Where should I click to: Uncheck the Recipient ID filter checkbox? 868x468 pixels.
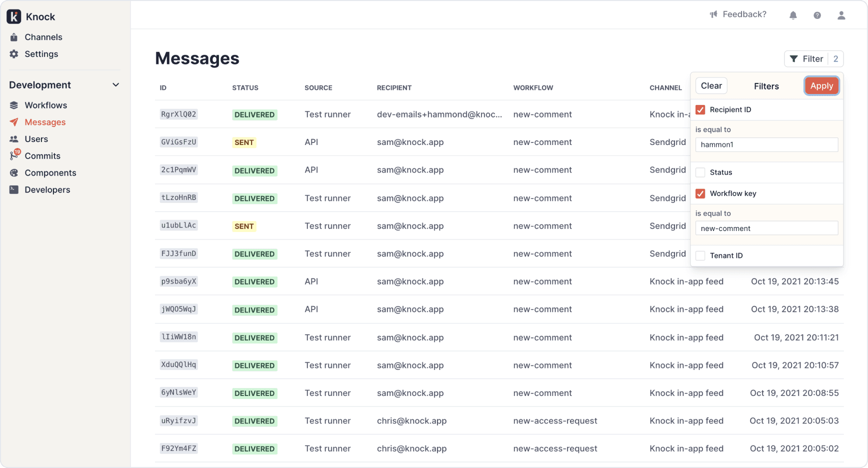point(700,110)
